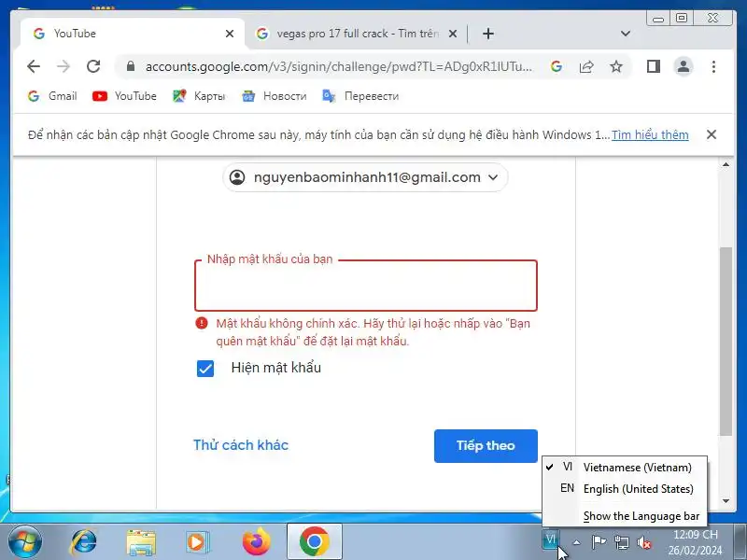Open the Gmail bookmark
Viewport: 747px width, 560px height.
coord(52,96)
